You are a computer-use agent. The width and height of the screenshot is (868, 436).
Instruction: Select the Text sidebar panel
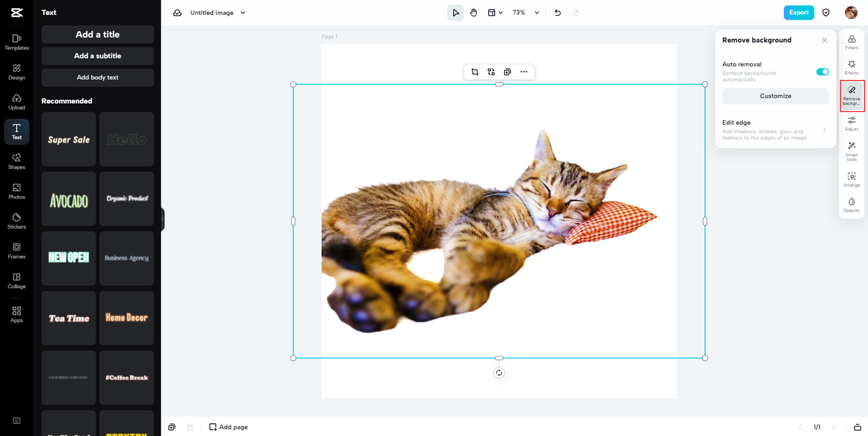click(x=16, y=132)
